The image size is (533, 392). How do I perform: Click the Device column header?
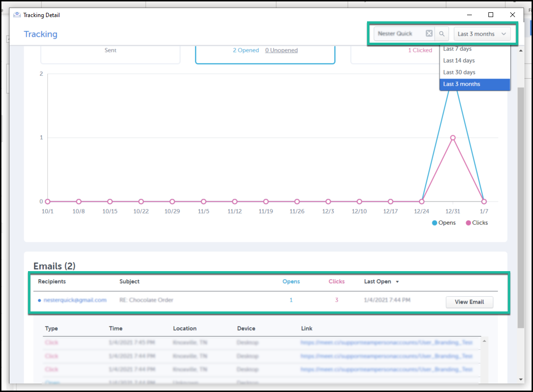pyautogui.click(x=246, y=328)
